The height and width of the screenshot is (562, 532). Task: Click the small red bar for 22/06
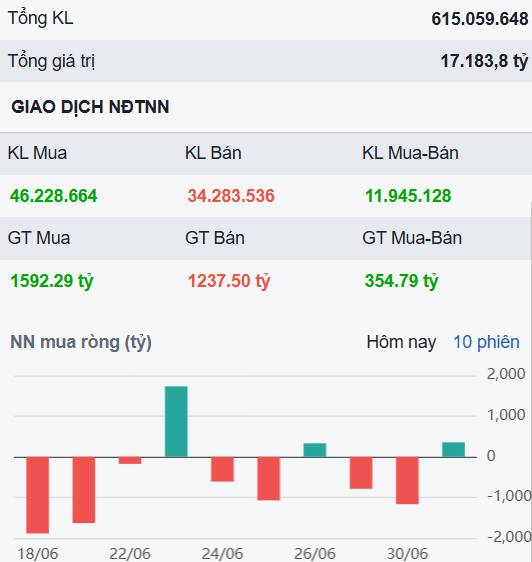coord(130,460)
